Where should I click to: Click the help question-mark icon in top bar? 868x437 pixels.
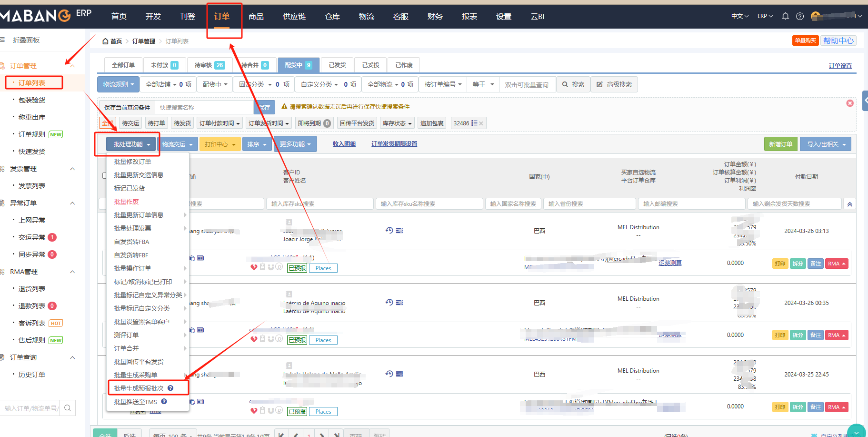click(800, 16)
